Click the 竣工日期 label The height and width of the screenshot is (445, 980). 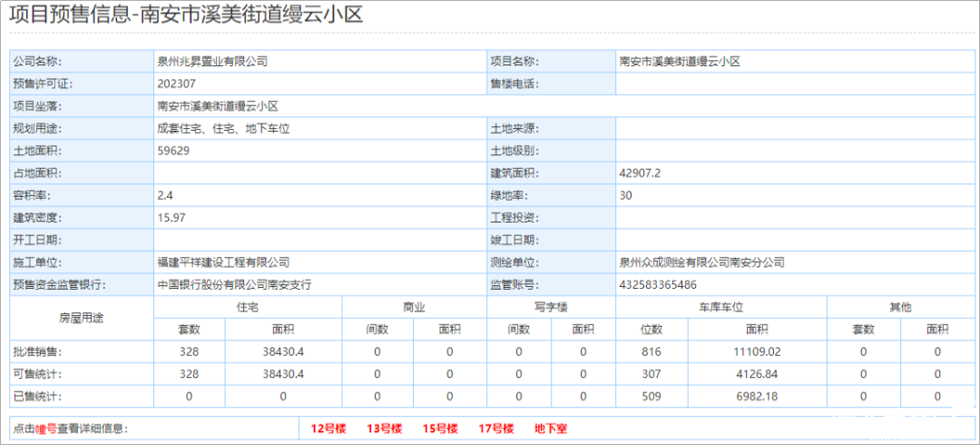(515, 240)
